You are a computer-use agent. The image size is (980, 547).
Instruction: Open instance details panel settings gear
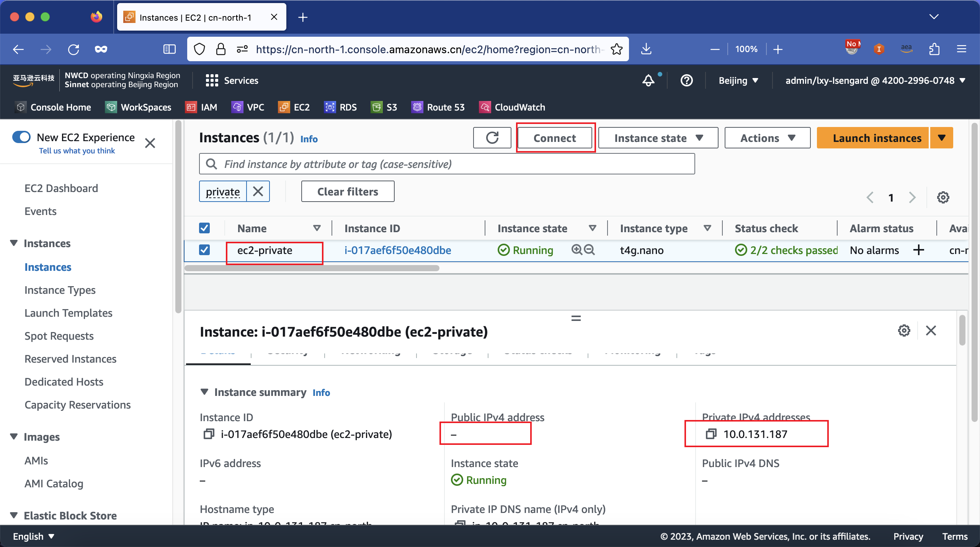tap(904, 330)
